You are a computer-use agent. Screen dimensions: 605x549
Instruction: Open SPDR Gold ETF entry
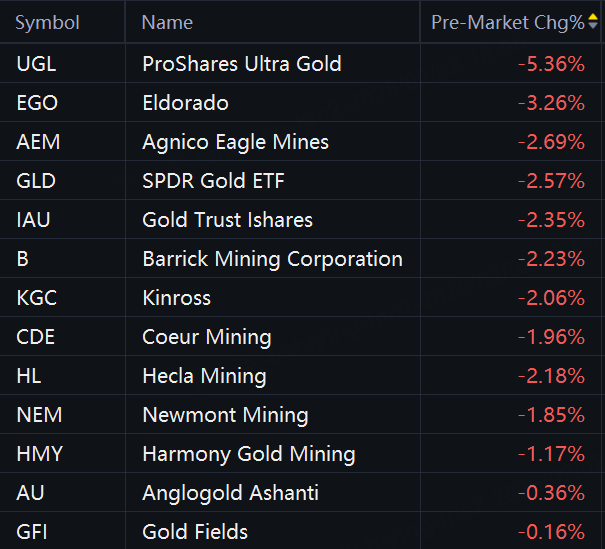pyautogui.click(x=214, y=181)
